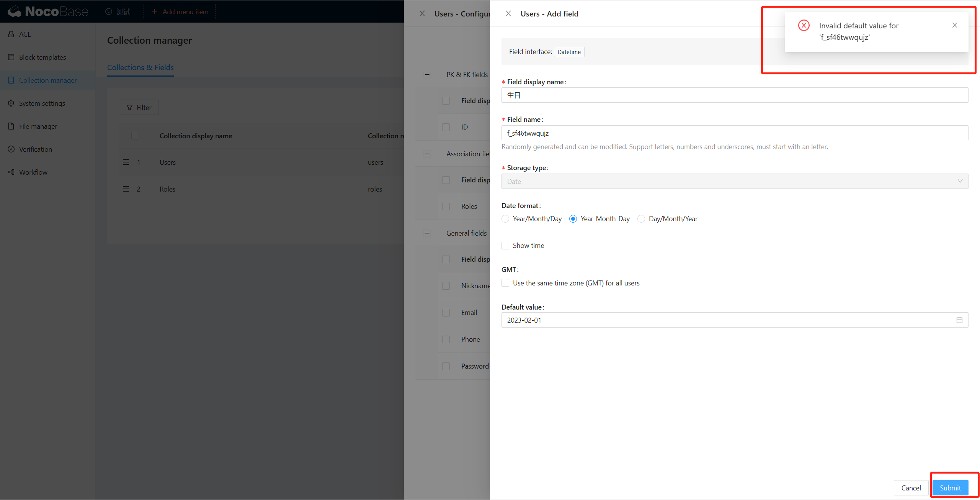Open the Verification section

[x=36, y=149]
